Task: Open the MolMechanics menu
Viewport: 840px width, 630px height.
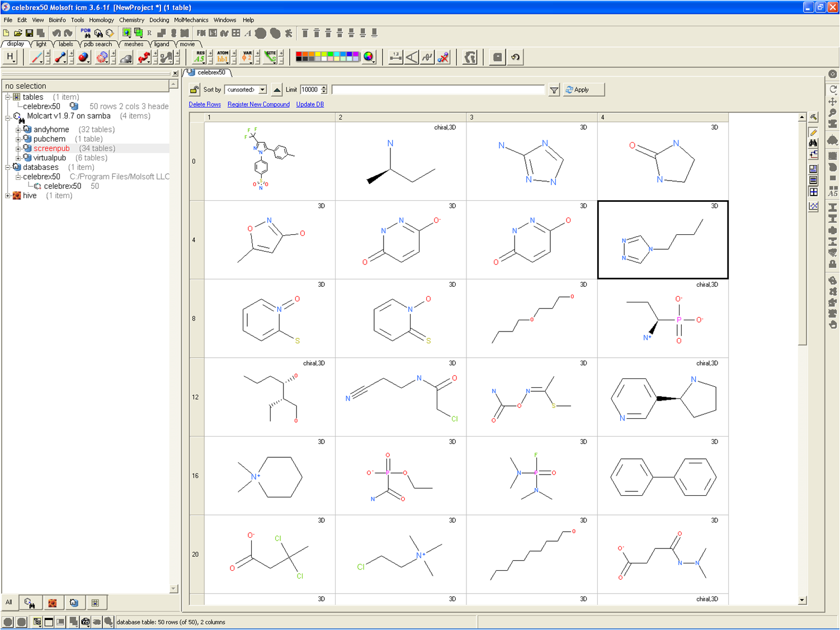Action: coord(191,20)
